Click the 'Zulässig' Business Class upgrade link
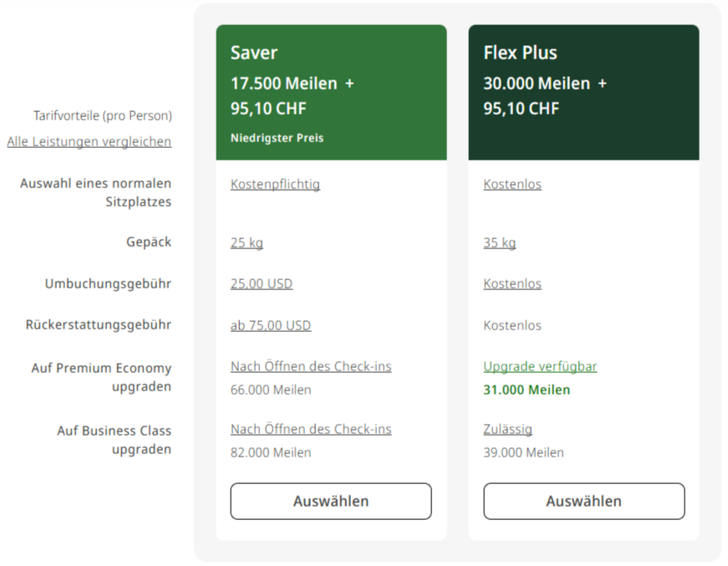 pos(507,429)
